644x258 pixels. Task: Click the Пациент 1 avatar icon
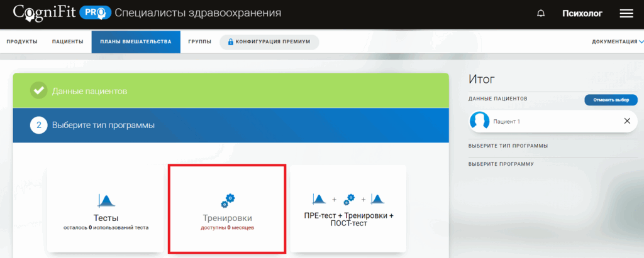[480, 121]
